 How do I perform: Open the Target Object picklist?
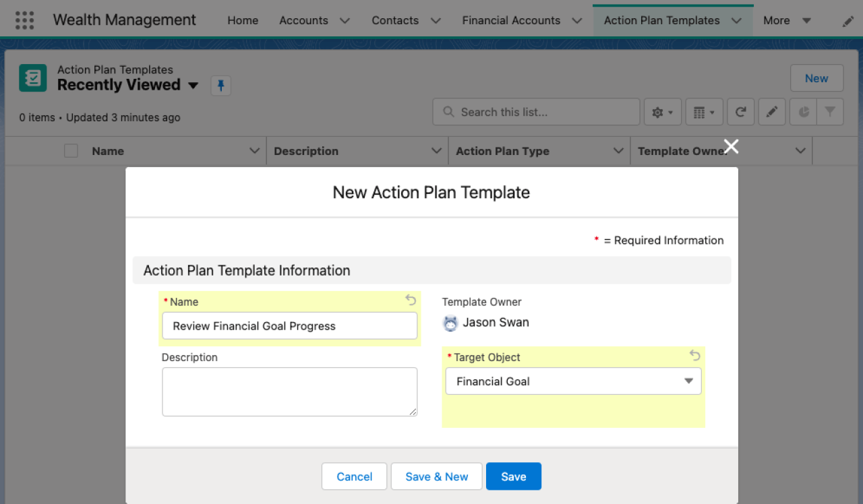pos(573,381)
